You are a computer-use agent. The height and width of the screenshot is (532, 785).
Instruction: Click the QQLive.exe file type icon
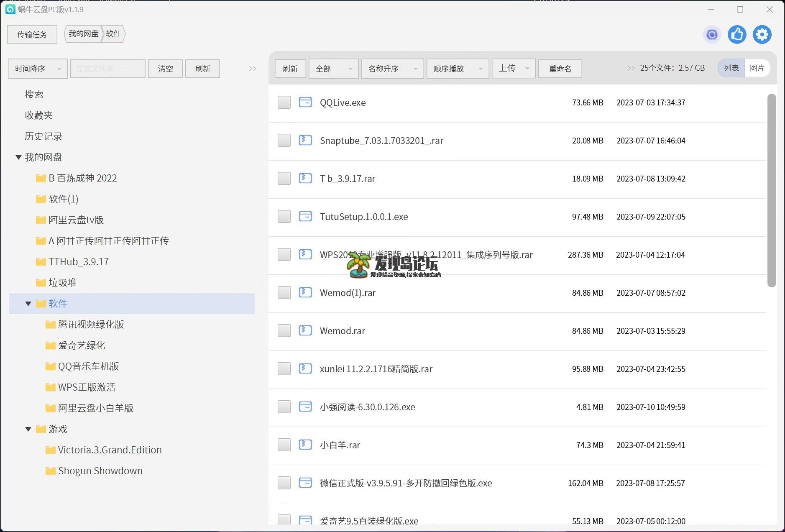[305, 102]
